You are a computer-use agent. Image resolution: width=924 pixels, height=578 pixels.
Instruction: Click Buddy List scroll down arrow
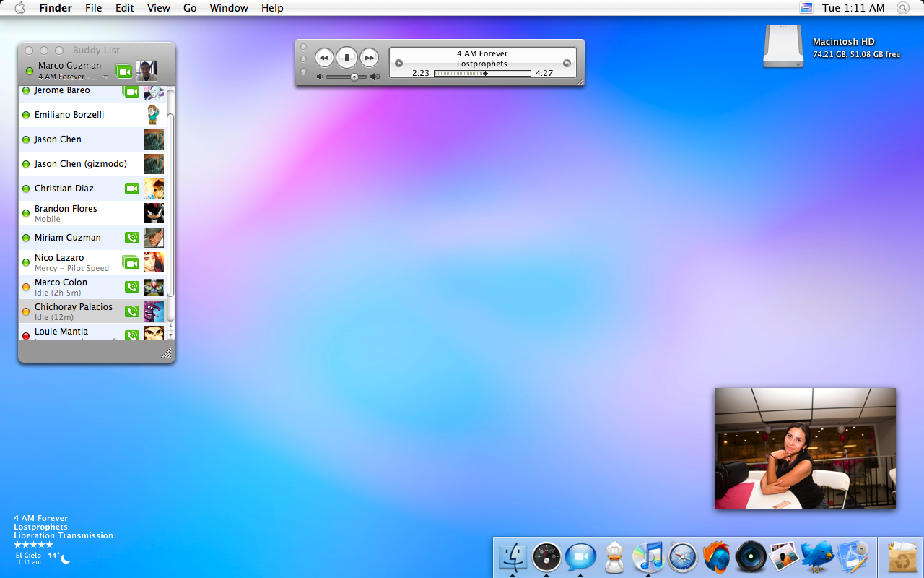tap(170, 335)
